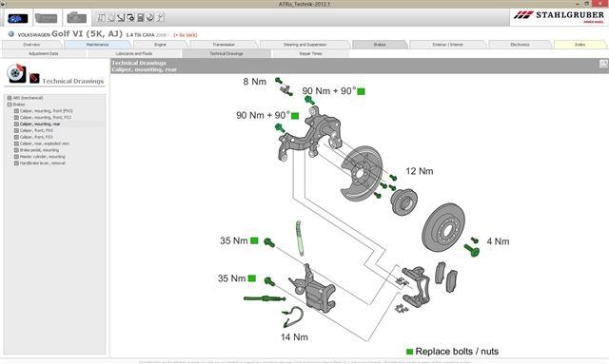Click the first small toolbar tool icon
Viewport: 609px width, 364px height.
point(101,17)
